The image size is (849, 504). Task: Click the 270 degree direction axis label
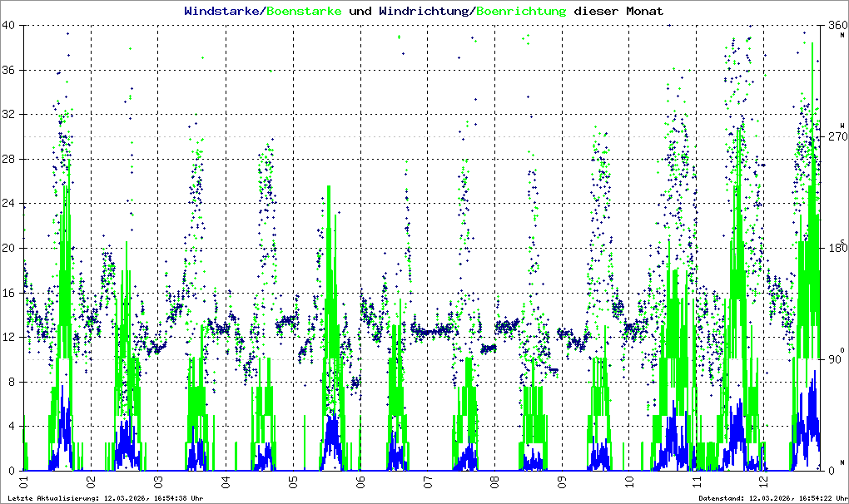pyautogui.click(x=837, y=137)
